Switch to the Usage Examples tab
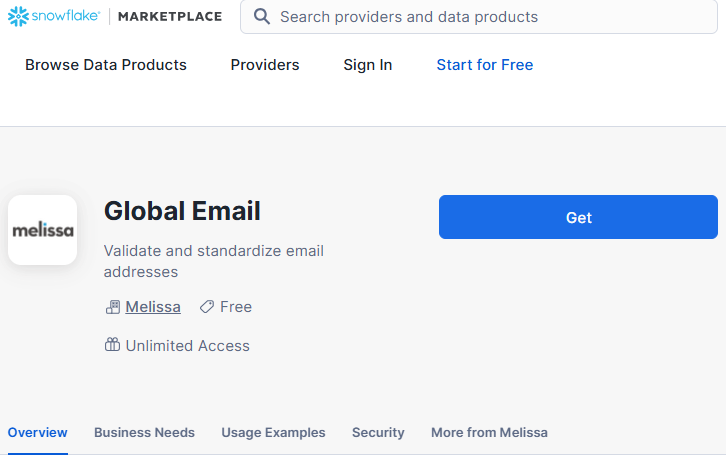The image size is (726, 458). (273, 433)
